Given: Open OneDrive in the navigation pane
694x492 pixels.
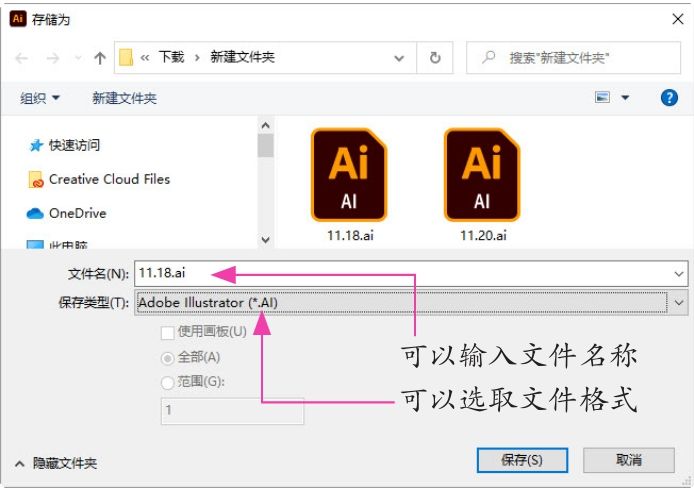Looking at the screenshot, I should (77, 213).
